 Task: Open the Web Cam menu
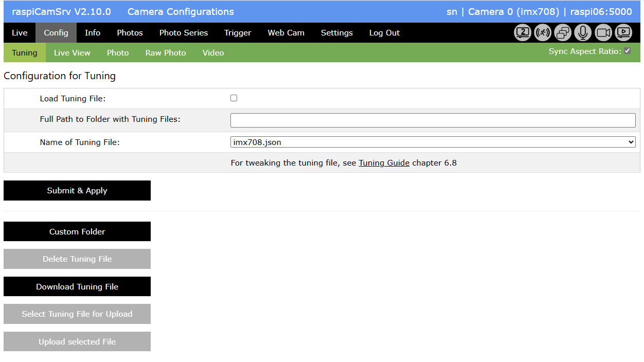tap(286, 33)
